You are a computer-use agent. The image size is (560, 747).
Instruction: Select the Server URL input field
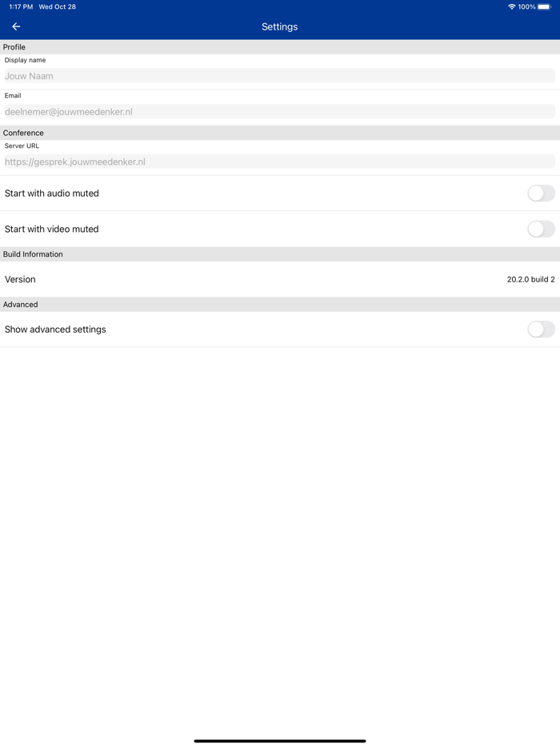(279, 162)
